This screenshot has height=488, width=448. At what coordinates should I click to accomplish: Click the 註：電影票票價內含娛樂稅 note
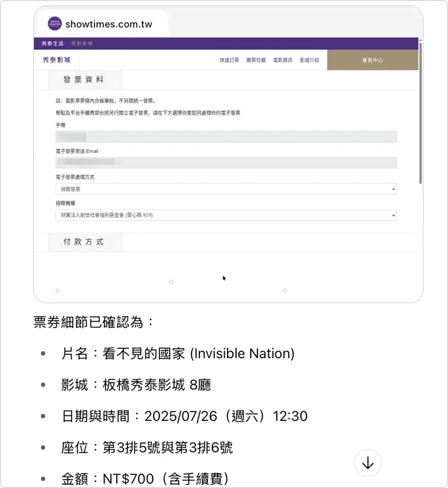click(106, 101)
